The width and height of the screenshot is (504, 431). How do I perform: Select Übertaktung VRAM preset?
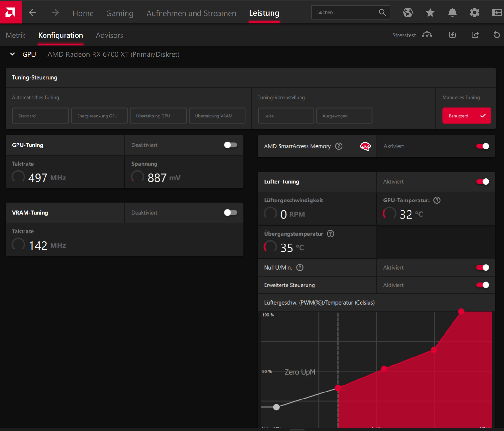217,116
